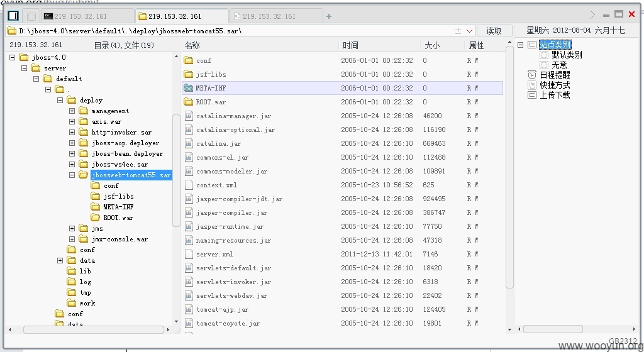The height and width of the screenshot is (352, 644).
Task: Click context.xml file icon
Action: [189, 185]
